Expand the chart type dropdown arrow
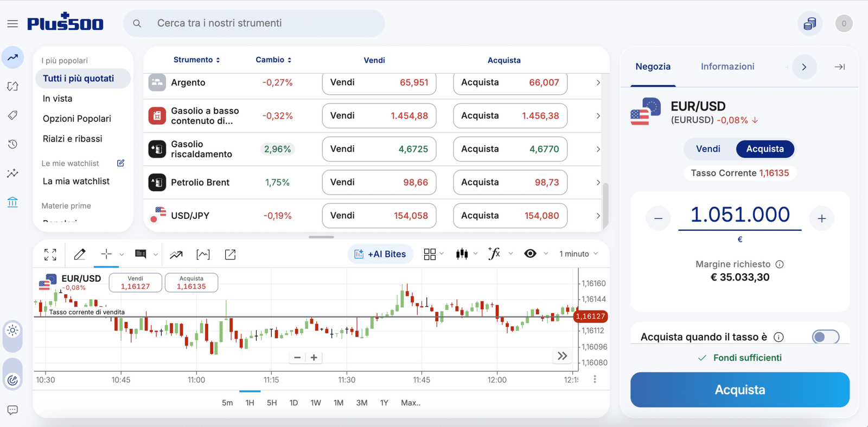868x427 pixels. (x=476, y=254)
